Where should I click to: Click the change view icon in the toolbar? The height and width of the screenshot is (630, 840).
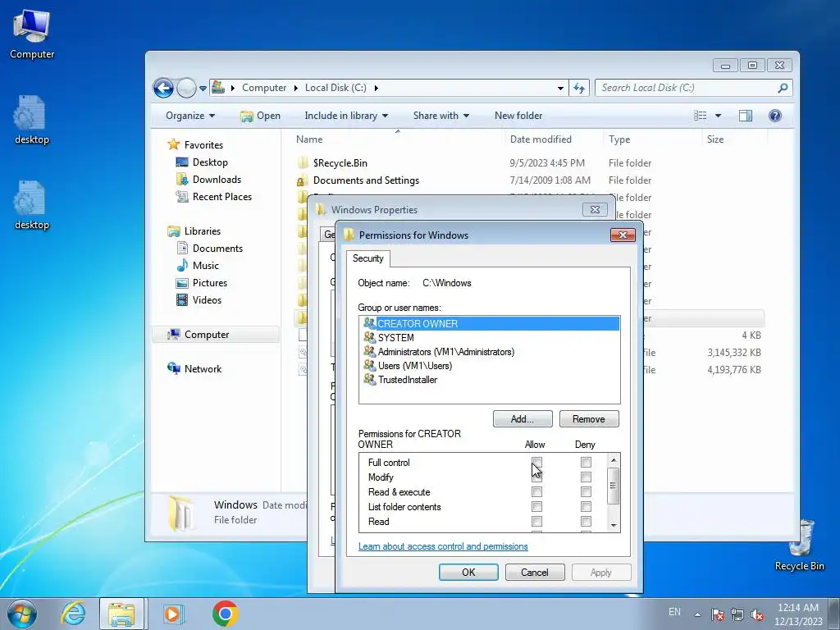[x=701, y=116]
